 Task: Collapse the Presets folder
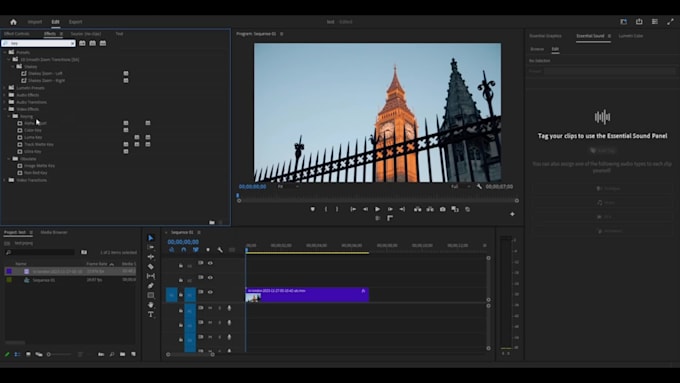[x=5, y=52]
